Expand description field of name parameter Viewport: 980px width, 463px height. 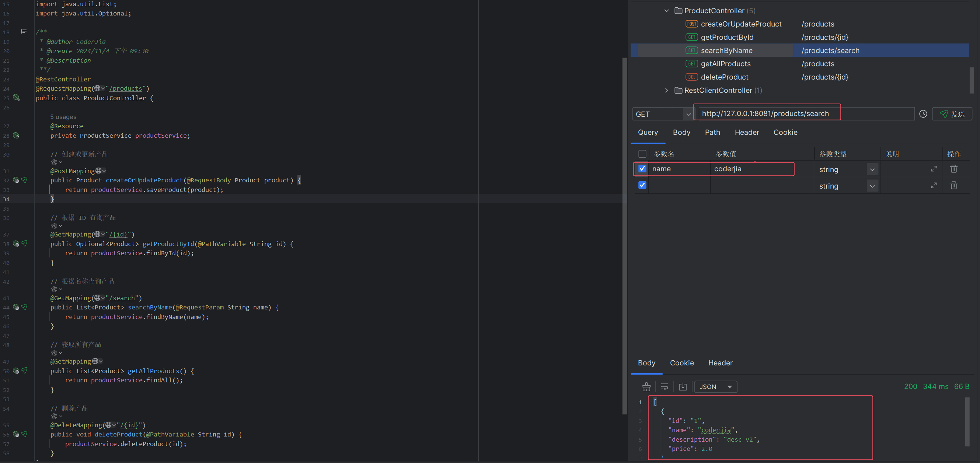tap(934, 169)
